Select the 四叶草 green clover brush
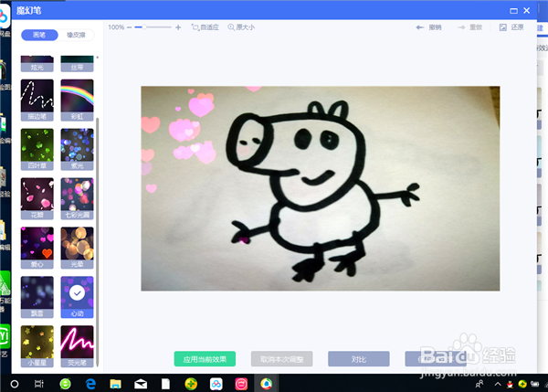 coord(37,149)
